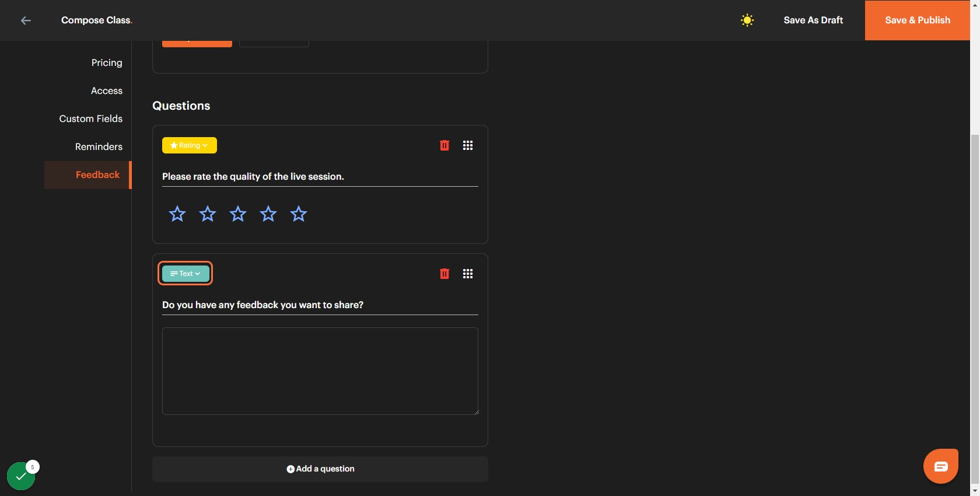Image resolution: width=980 pixels, height=496 pixels.
Task: Grab the rating question's drag handle
Action: (468, 145)
